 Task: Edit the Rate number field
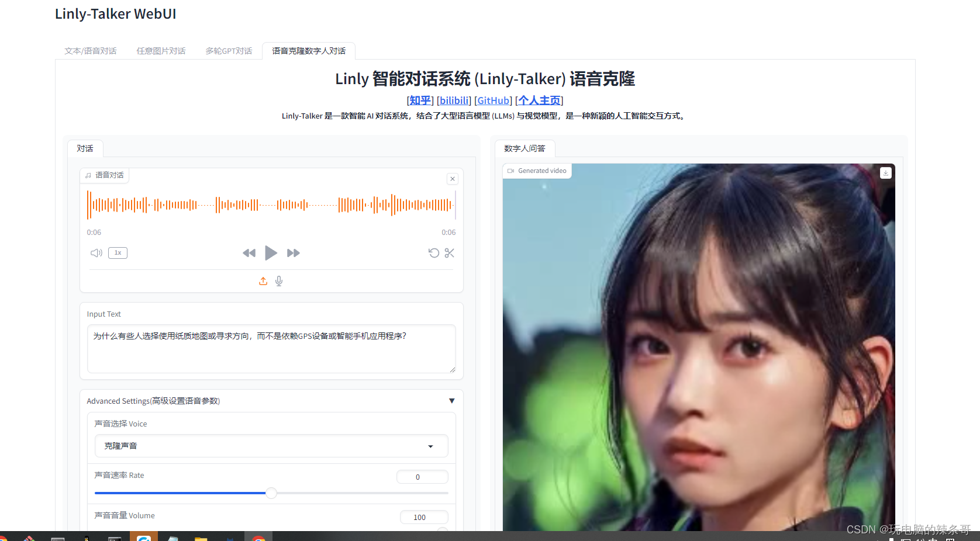click(422, 477)
